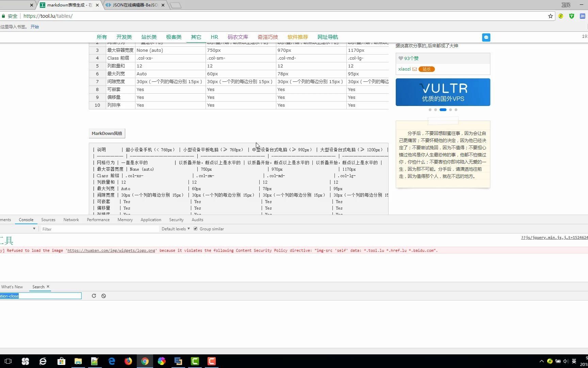Select the active third carousel dot

(443, 110)
